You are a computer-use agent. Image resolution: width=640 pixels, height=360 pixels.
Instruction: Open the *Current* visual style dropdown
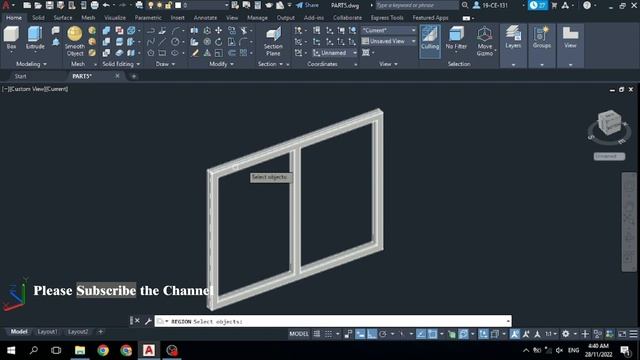point(389,30)
